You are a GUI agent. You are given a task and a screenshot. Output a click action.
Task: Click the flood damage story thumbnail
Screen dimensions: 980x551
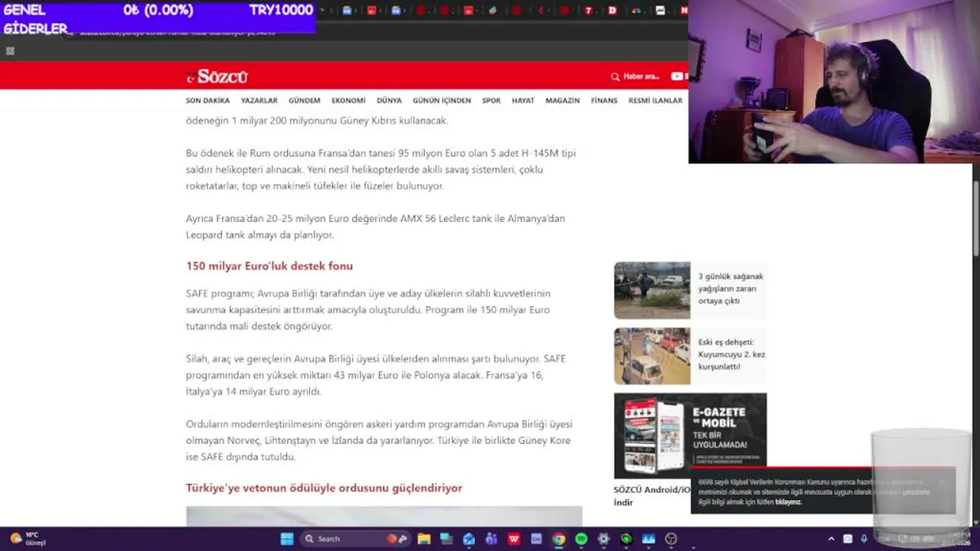[x=652, y=290]
